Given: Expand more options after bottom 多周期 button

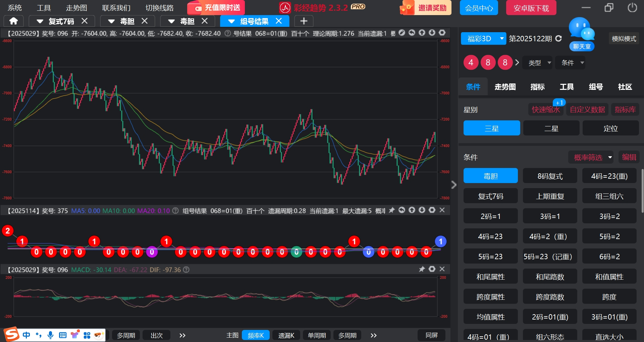Looking at the screenshot, I should point(374,335).
